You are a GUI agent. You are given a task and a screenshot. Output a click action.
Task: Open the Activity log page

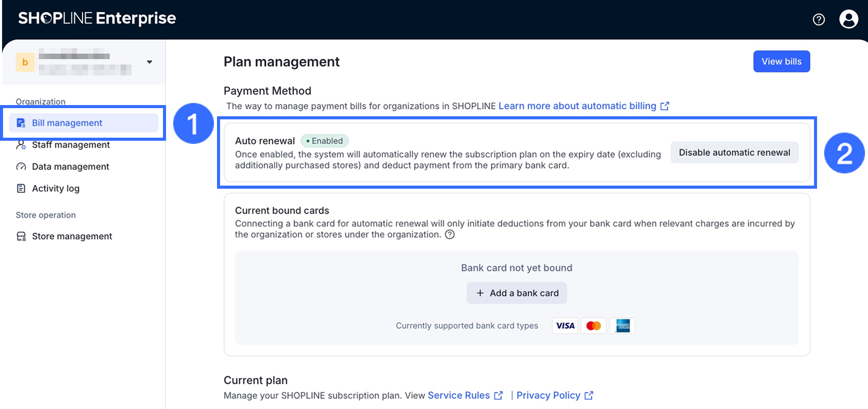(56, 188)
